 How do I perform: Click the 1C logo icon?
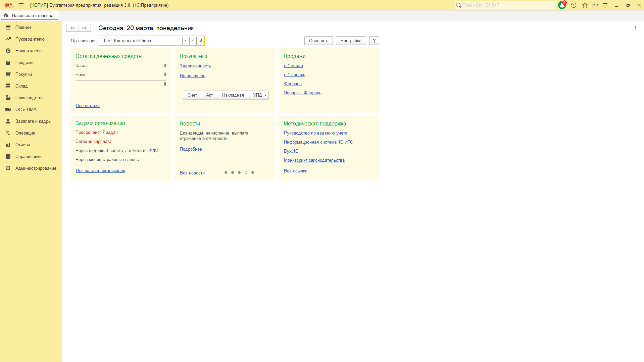point(9,5)
